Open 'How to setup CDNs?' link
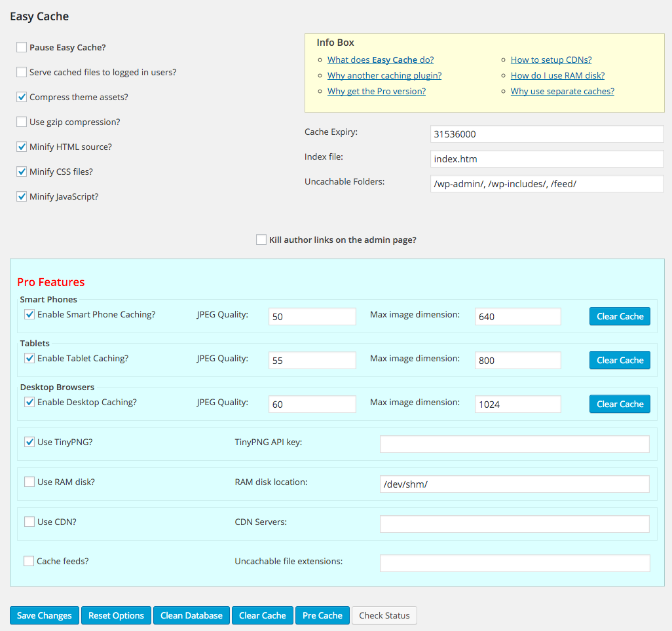 pos(551,60)
